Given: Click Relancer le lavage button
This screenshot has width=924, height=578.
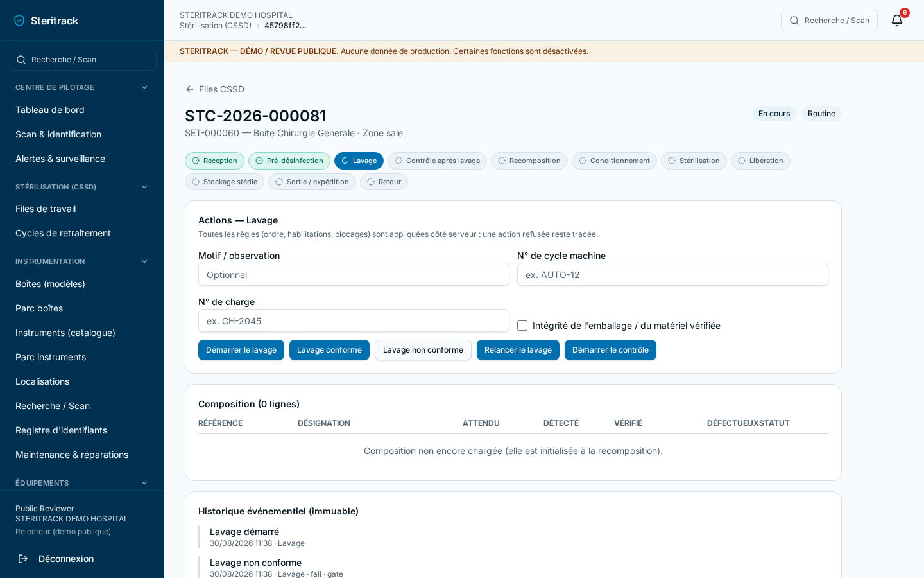Looking at the screenshot, I should [518, 350].
